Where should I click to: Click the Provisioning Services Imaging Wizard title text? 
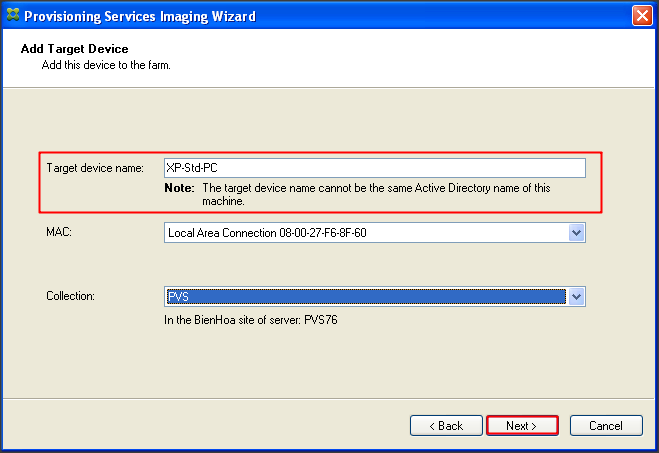tap(139, 17)
